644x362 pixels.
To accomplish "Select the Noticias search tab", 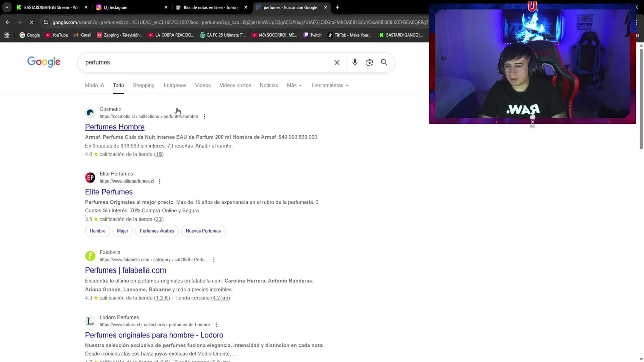I will pyautogui.click(x=269, y=85).
